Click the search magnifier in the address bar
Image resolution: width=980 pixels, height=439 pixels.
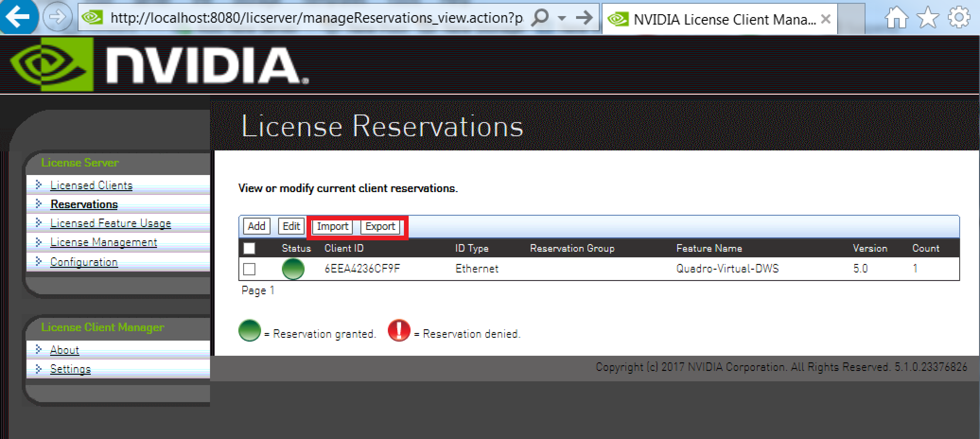point(539,18)
